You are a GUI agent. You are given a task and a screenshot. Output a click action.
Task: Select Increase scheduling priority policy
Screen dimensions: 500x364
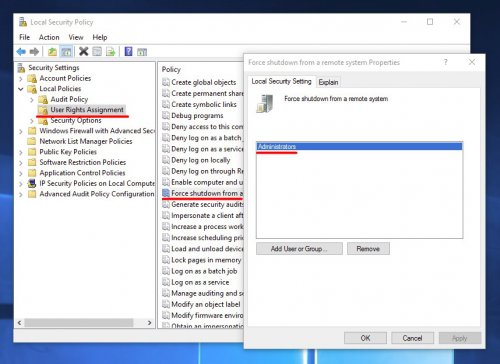pyautogui.click(x=207, y=238)
